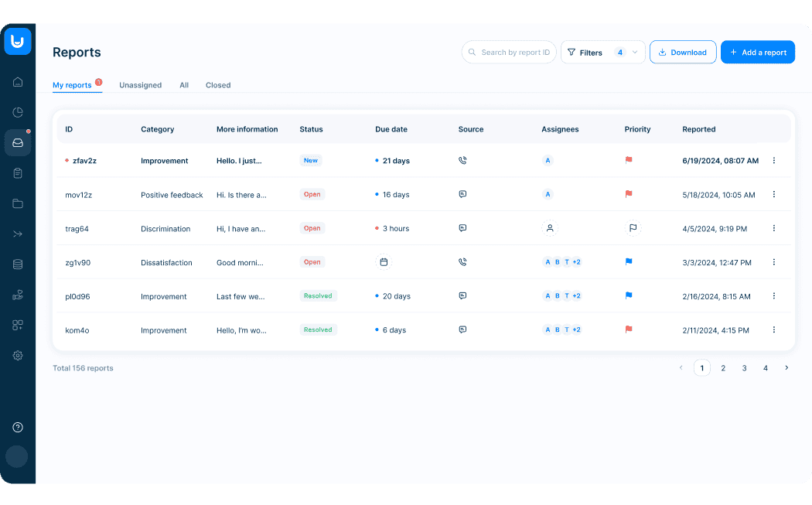Toggle the outlined priority flag for trag64

[633, 228]
